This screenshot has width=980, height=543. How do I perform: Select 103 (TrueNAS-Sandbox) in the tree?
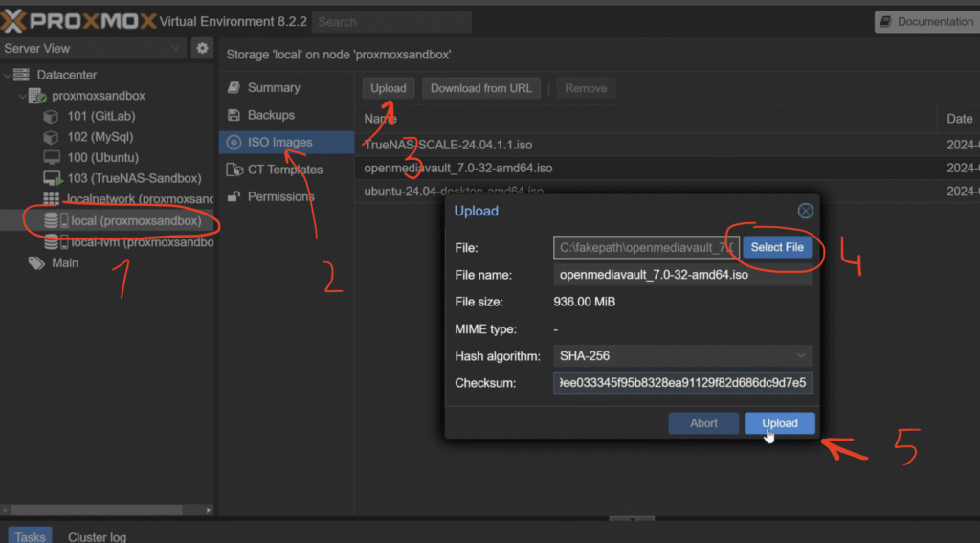point(134,179)
